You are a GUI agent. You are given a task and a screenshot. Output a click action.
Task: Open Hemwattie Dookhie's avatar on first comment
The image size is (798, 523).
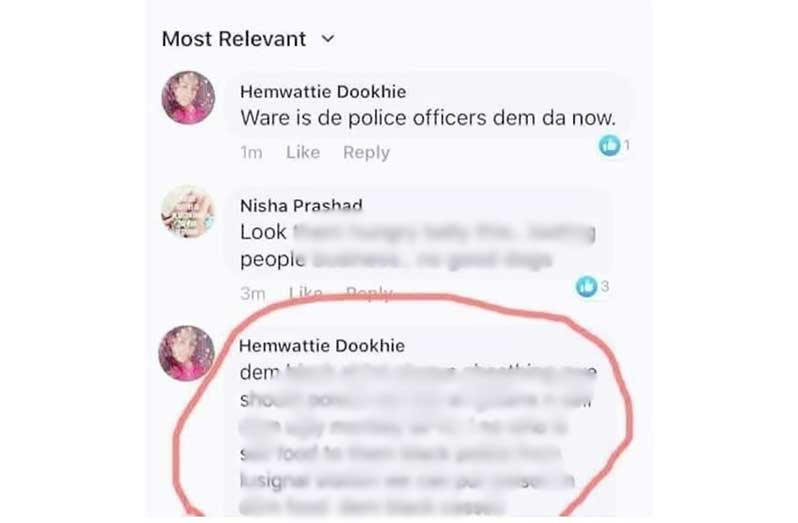(x=188, y=97)
